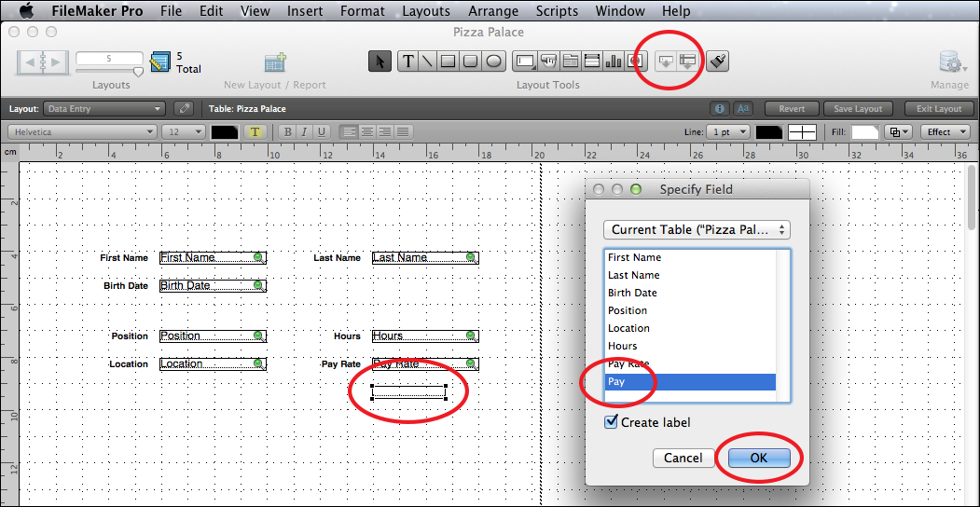This screenshot has width=980, height=507.
Task: Open the Arrange menu
Action: tap(493, 10)
